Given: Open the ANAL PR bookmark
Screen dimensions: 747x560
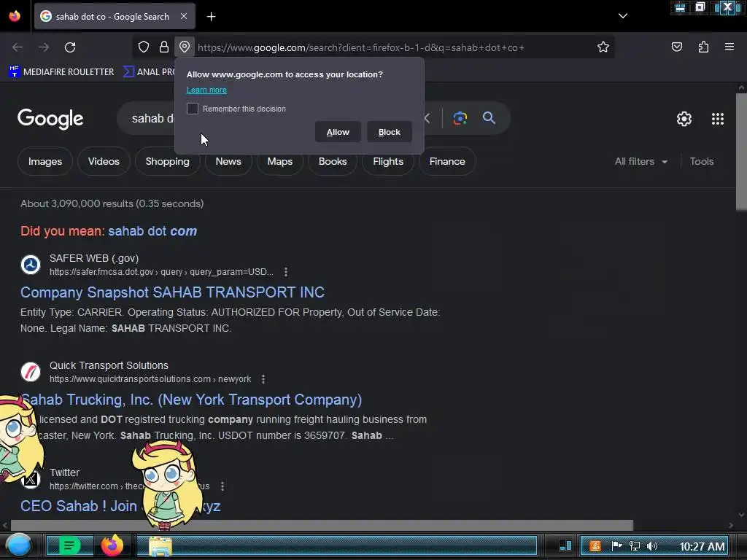Looking at the screenshot, I should (149, 72).
